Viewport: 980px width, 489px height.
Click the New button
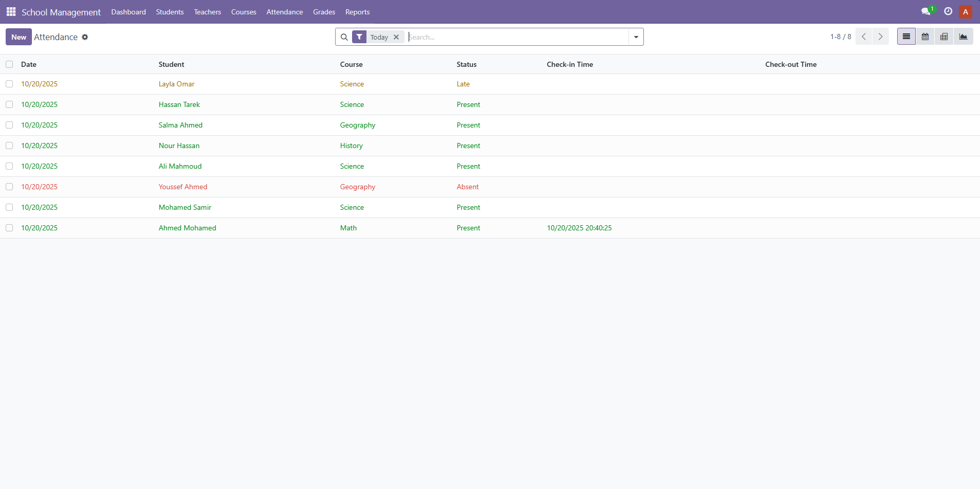(19, 37)
